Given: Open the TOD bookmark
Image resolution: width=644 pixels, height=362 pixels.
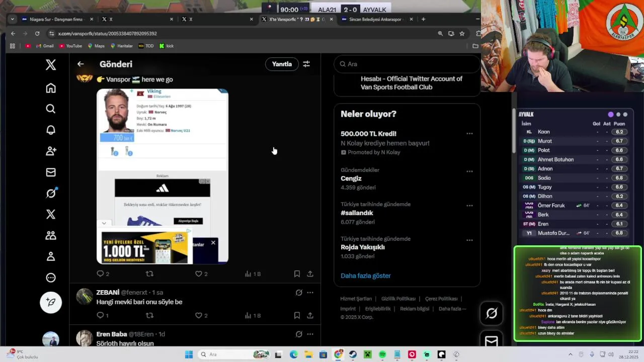Looking at the screenshot, I should coord(145,46).
